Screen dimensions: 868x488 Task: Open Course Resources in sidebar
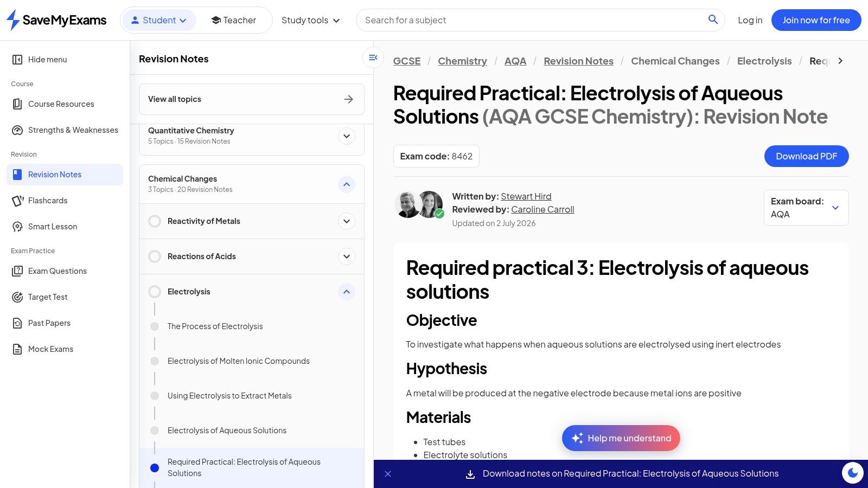pyautogui.click(x=61, y=104)
